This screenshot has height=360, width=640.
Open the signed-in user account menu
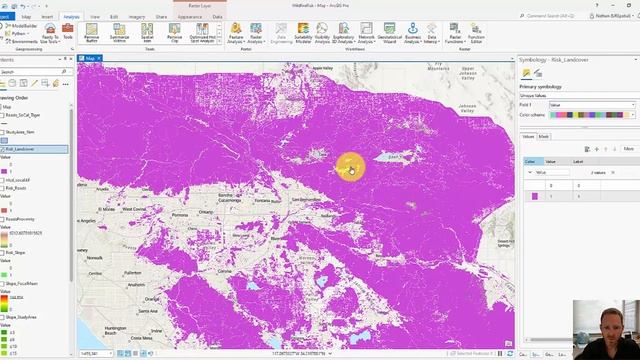[611, 16]
